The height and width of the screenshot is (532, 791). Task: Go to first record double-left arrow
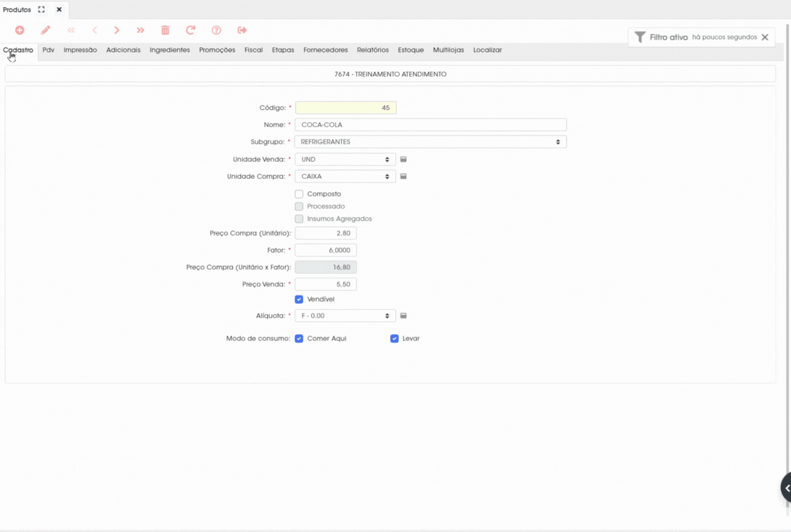click(71, 30)
